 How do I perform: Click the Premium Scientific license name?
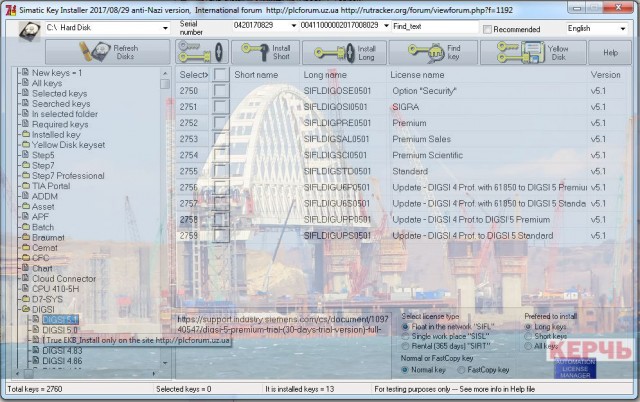point(427,155)
